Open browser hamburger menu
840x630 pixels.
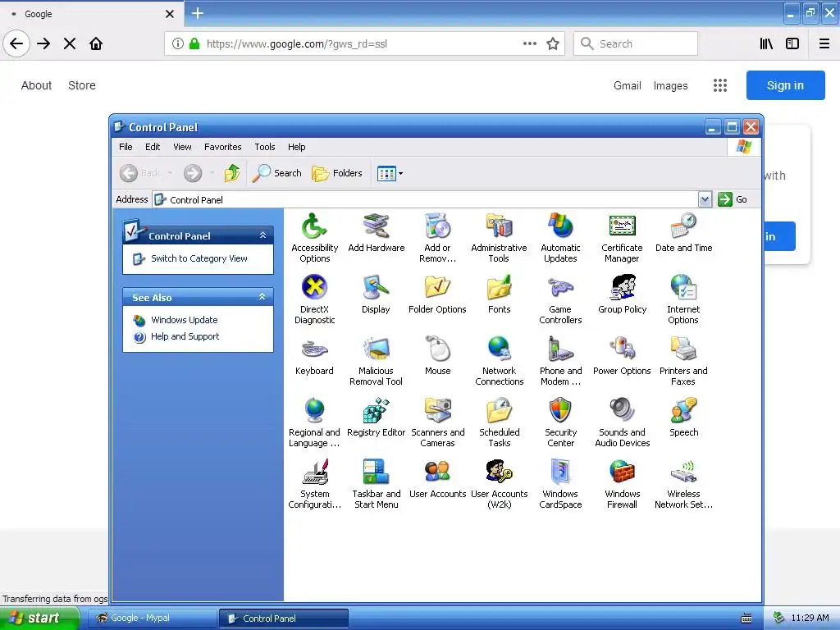[x=824, y=43]
